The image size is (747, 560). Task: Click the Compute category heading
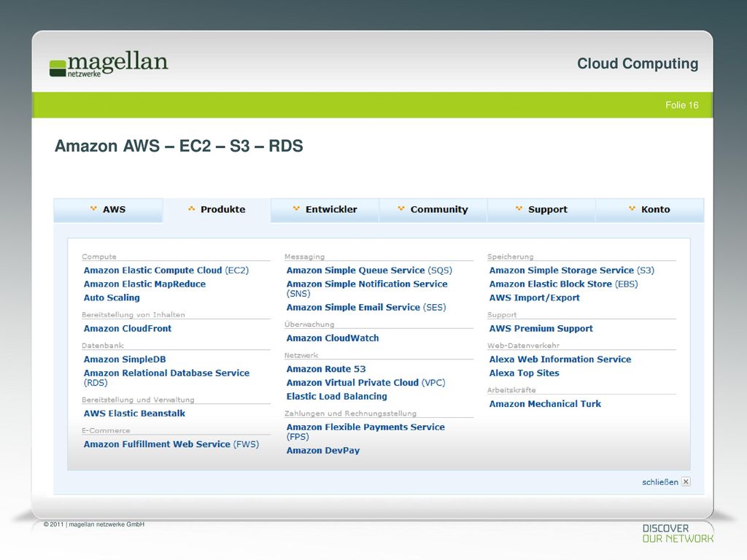[99, 257]
